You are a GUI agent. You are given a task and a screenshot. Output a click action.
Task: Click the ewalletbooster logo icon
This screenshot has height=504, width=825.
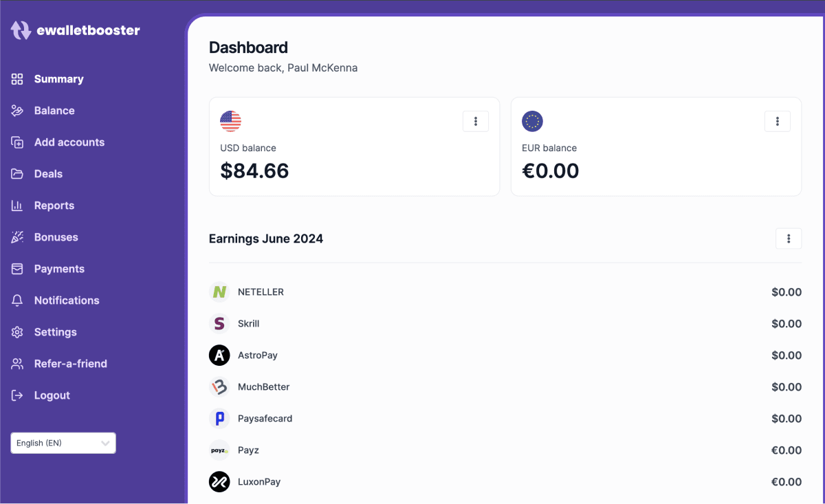point(21,30)
